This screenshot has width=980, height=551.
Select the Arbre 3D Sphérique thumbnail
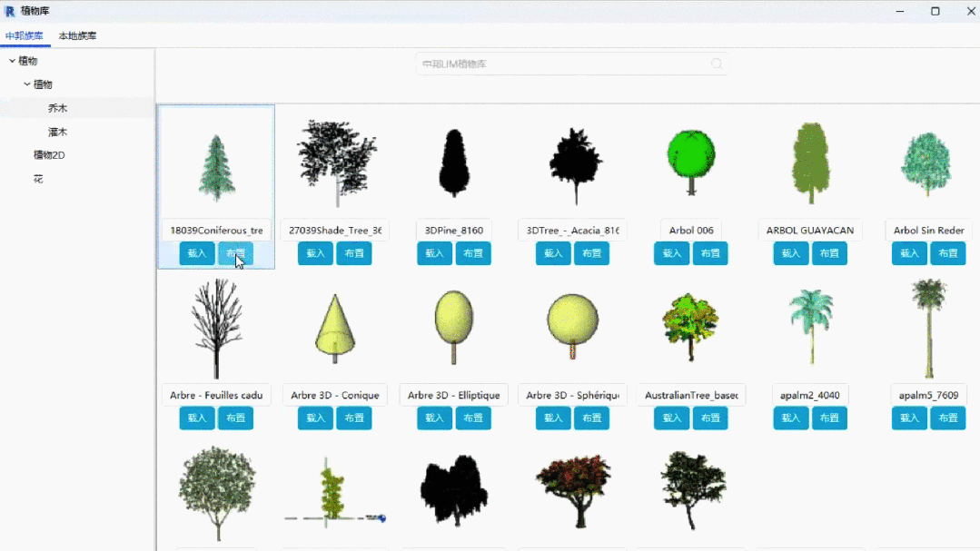coord(572,326)
